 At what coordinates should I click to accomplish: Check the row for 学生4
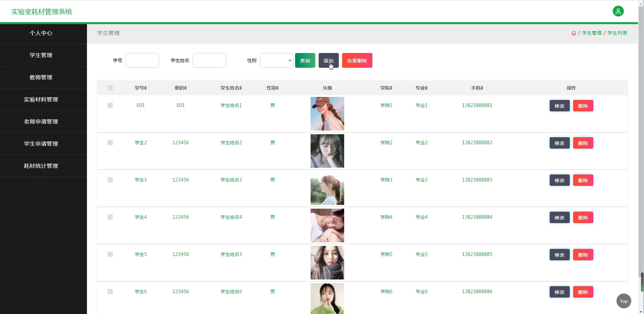point(110,217)
